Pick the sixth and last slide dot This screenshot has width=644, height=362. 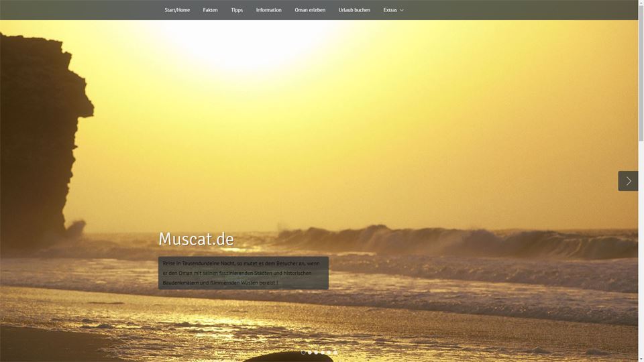[335, 352]
